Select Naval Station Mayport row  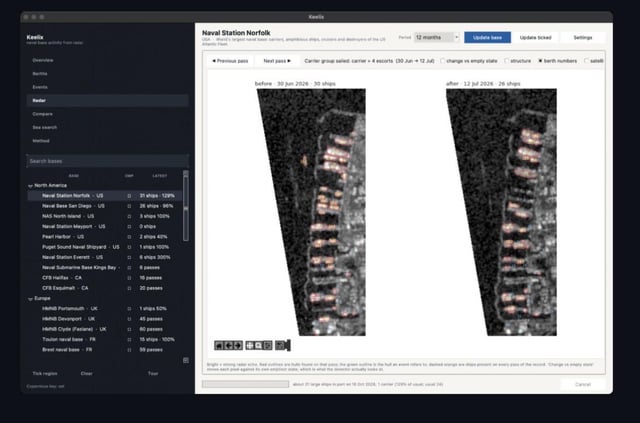105,227
